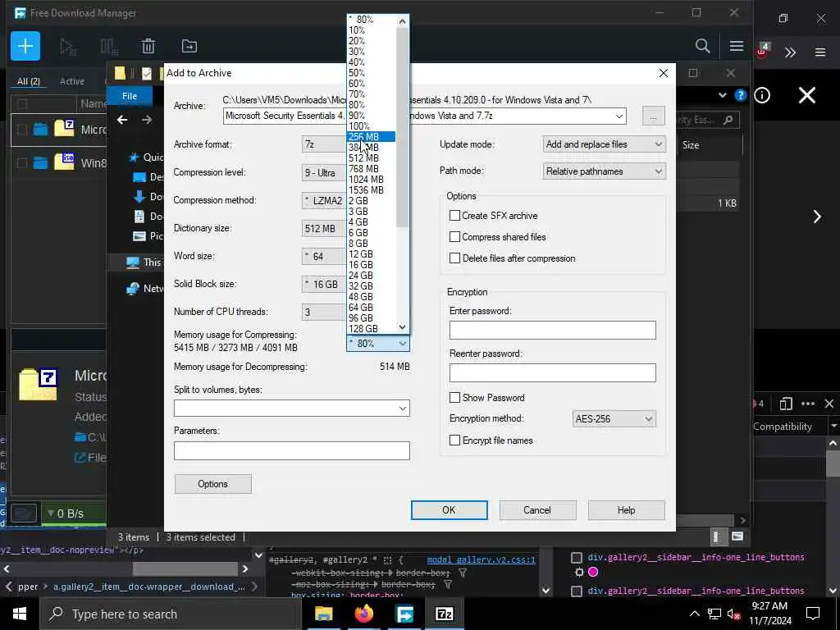Open the Dictionary size 512 MB dropdown

(x=323, y=228)
